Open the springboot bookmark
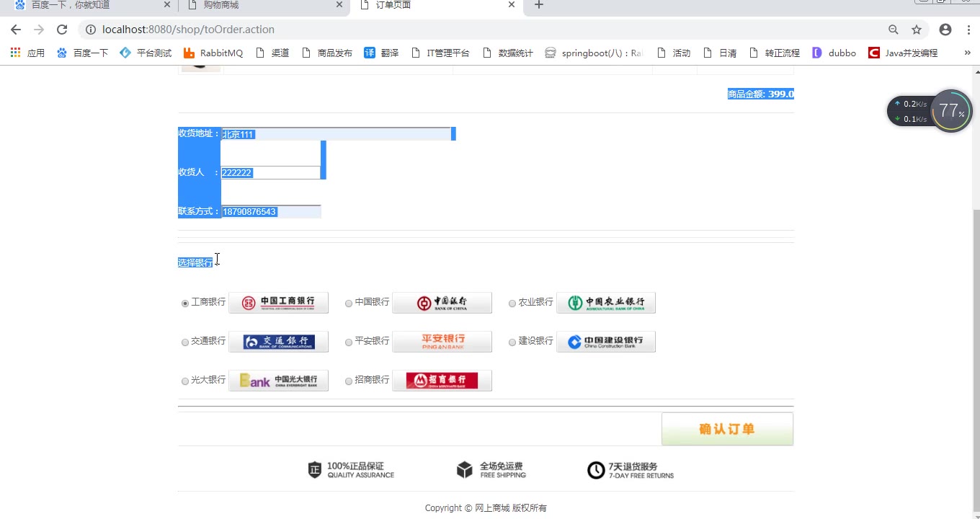This screenshot has height=519, width=980. point(594,53)
